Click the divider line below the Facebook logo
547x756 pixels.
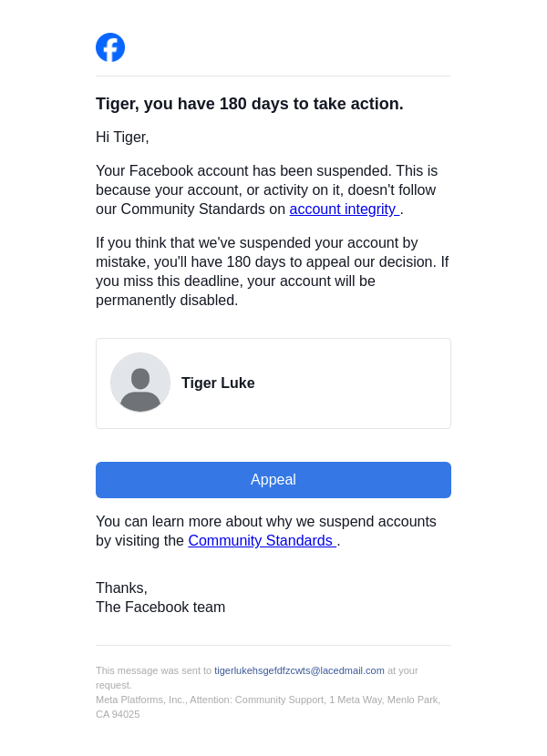click(x=273, y=77)
